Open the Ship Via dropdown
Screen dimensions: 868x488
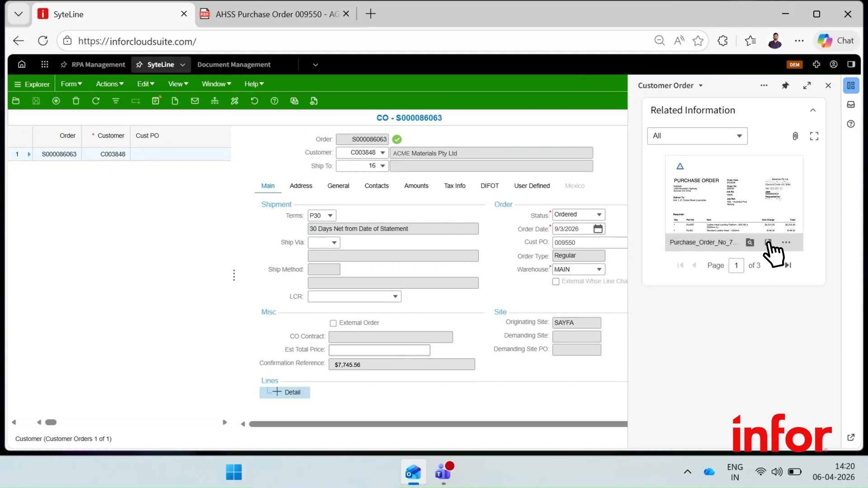tap(335, 243)
